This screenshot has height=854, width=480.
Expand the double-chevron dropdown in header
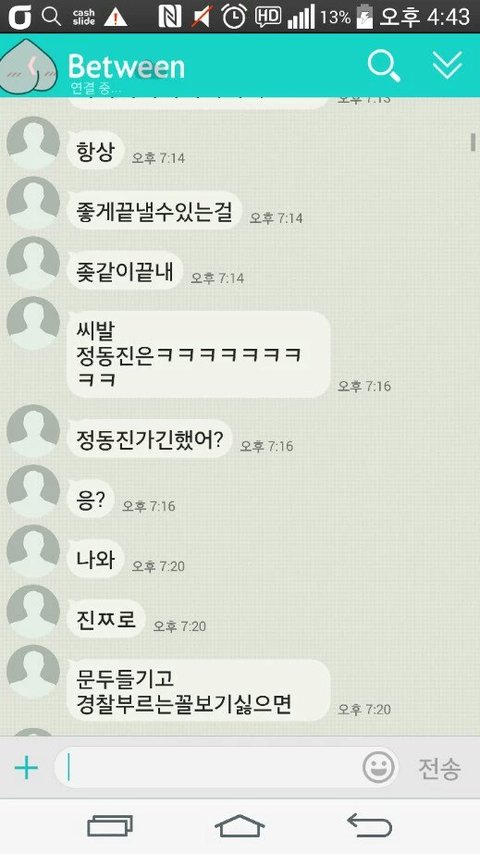coord(447,65)
